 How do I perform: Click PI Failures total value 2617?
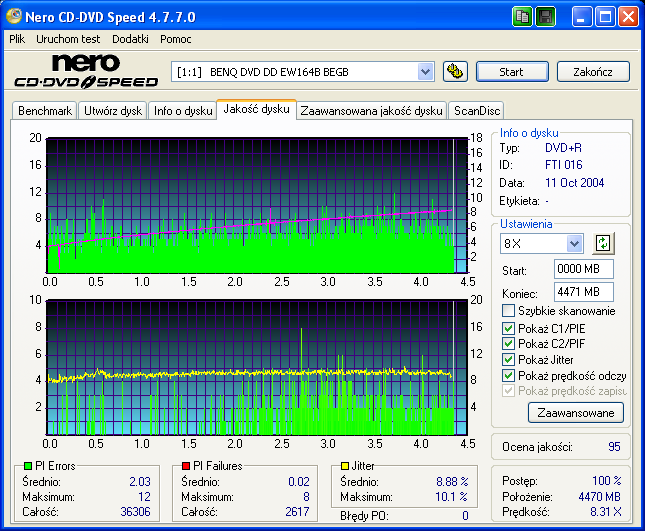click(297, 512)
